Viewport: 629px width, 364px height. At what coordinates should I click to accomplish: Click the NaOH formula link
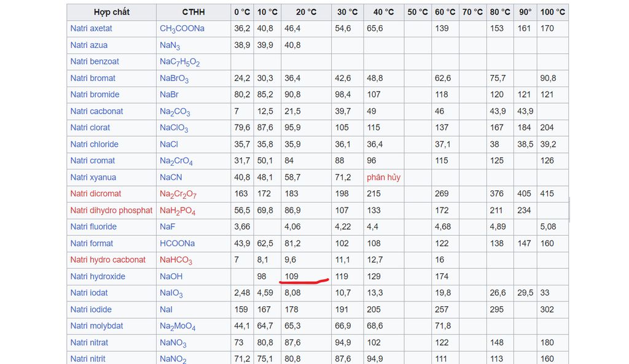click(x=171, y=277)
